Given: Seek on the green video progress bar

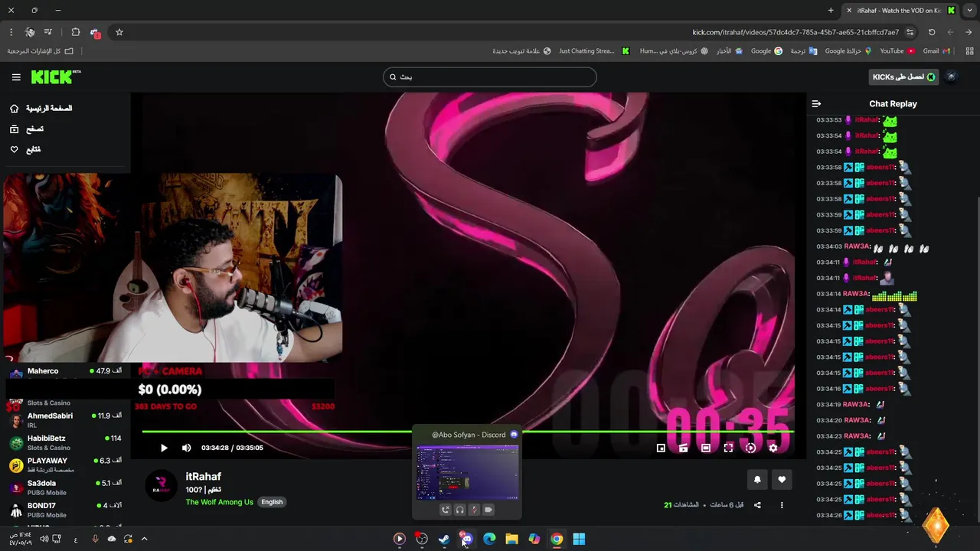Looking at the screenshot, I should point(468,432).
